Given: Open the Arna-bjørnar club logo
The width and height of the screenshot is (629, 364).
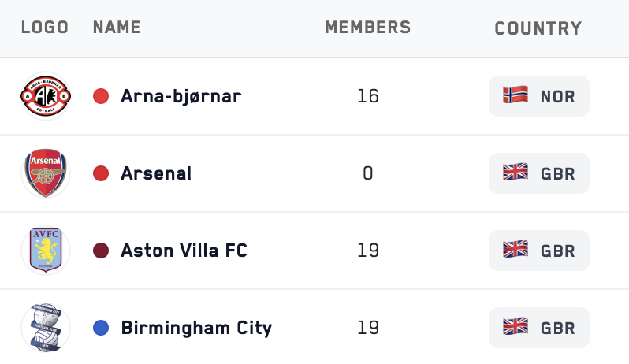Looking at the screenshot, I should point(46,96).
